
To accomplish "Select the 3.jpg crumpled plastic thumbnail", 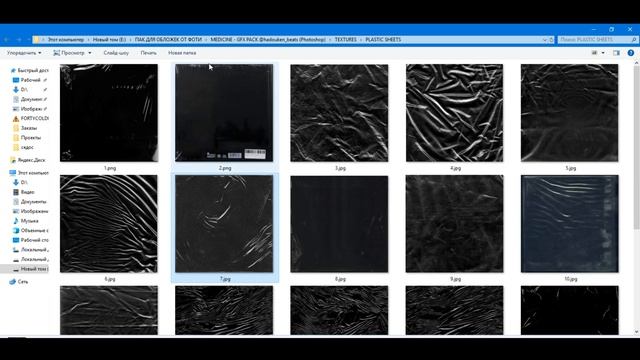I will click(x=339, y=113).
